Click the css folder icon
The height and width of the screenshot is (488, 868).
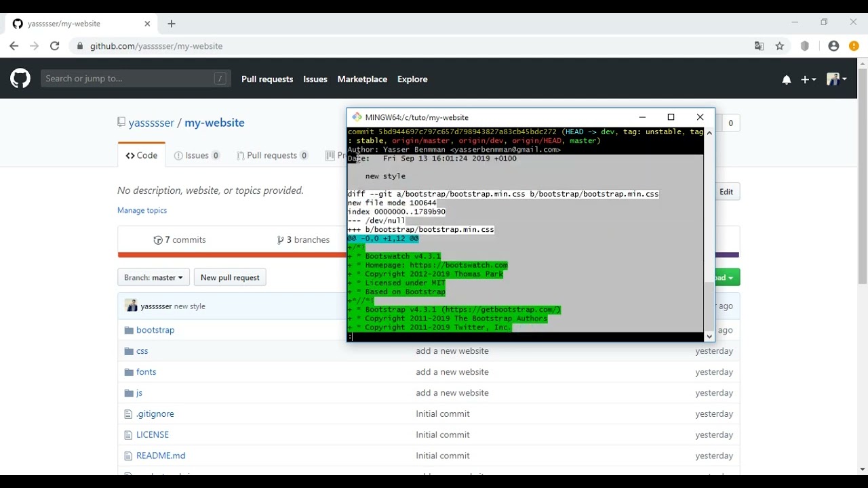129,351
